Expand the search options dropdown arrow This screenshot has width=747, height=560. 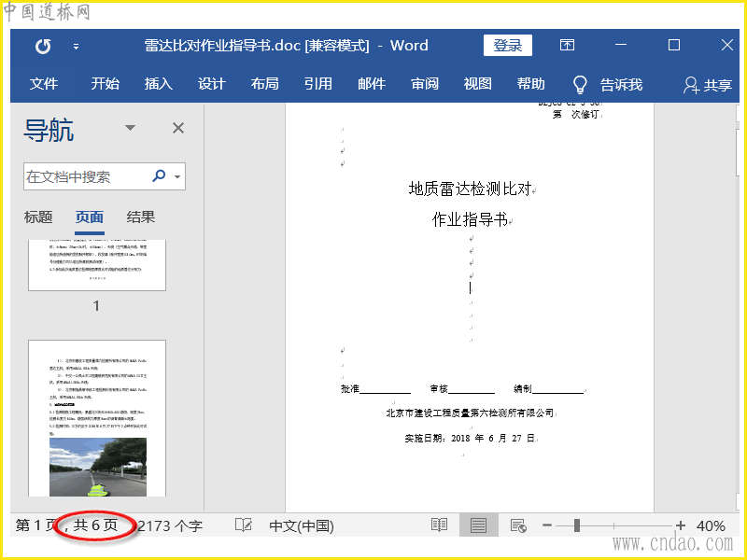click(x=177, y=175)
